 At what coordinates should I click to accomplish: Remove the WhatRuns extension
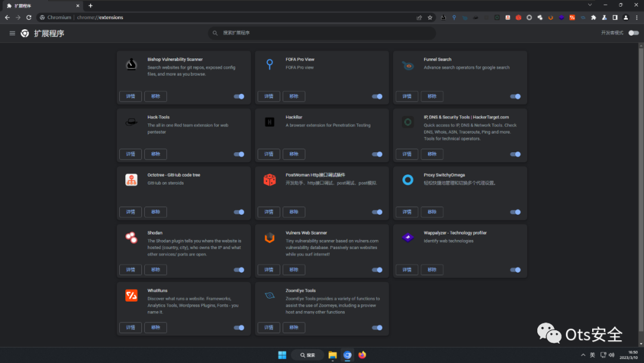pos(156,328)
